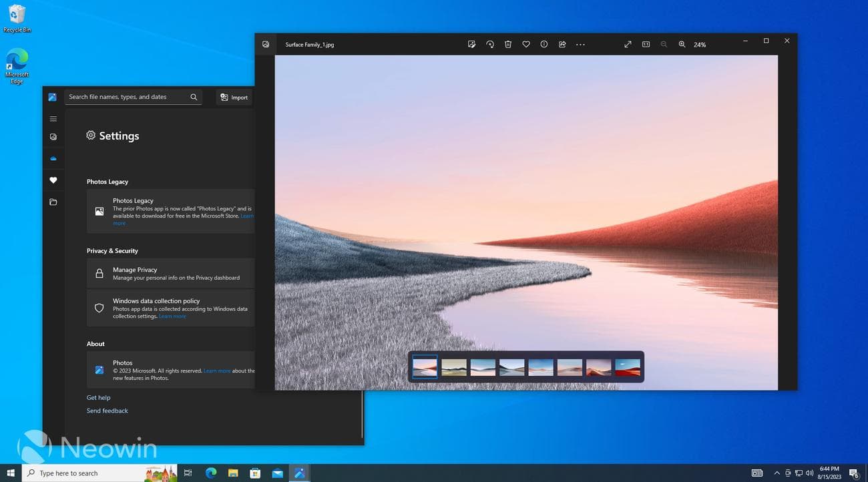Collapse the navigation pane with the hamburger
Viewport: 868px width, 482px height.
53,118
